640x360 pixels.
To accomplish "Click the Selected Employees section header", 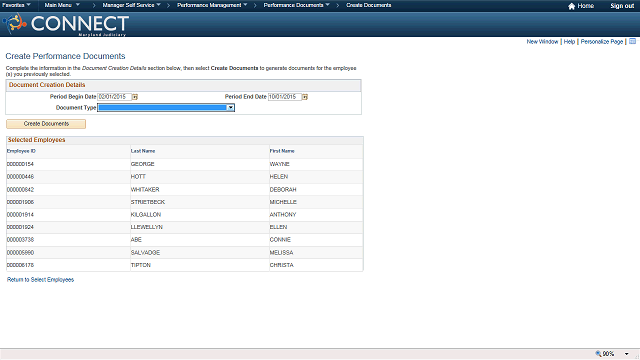I will tap(36, 140).
